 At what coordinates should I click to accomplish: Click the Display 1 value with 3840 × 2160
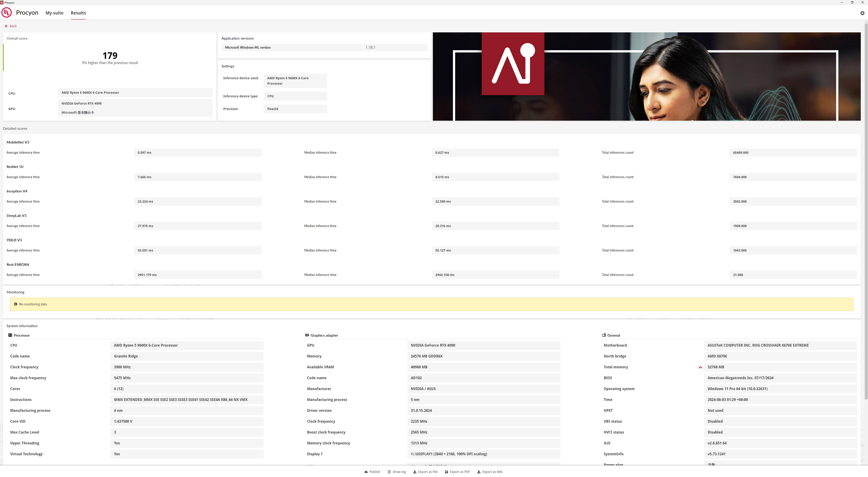[484, 454]
